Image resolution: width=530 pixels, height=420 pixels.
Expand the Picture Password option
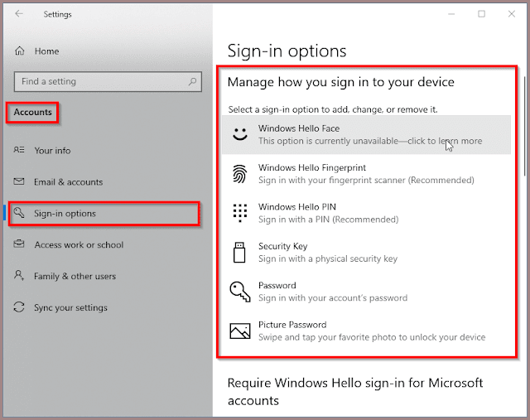(x=366, y=331)
